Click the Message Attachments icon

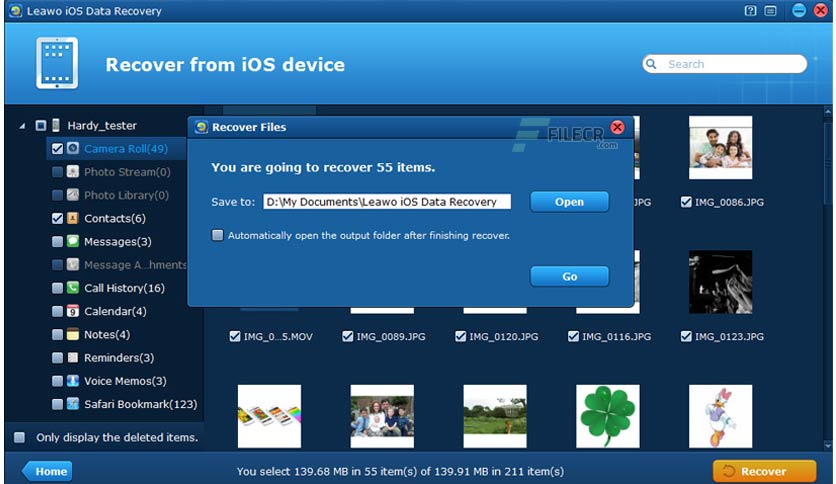coord(73,264)
